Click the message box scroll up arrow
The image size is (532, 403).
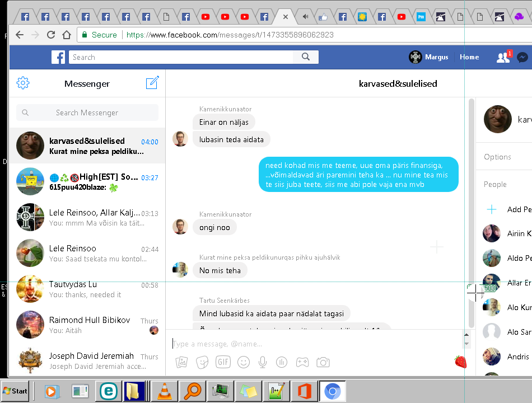tap(466, 335)
